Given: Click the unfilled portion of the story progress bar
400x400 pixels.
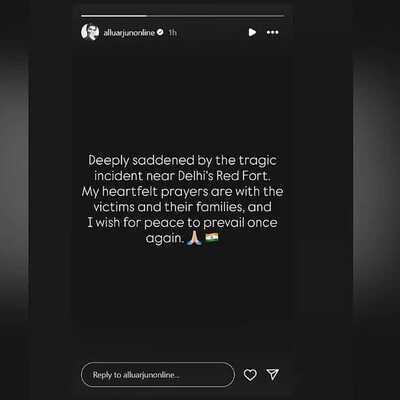Looking at the screenshot, I should click(215, 16).
